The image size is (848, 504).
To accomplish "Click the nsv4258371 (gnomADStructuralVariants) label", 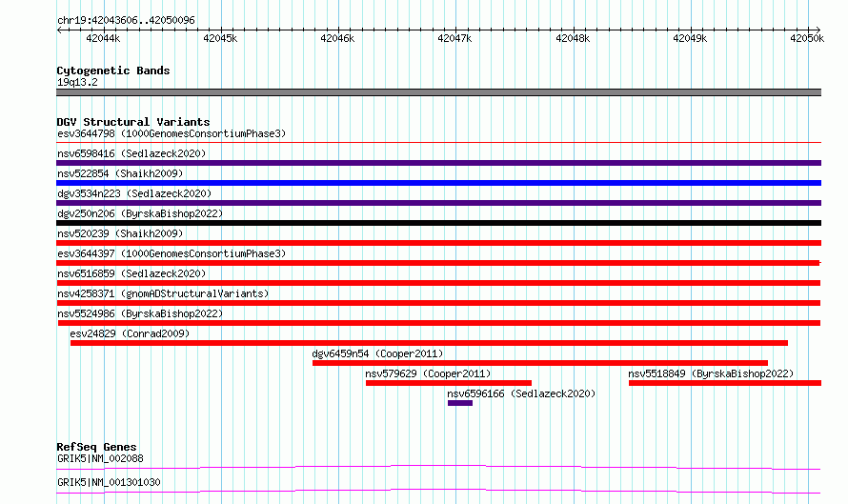I will (x=163, y=293).
